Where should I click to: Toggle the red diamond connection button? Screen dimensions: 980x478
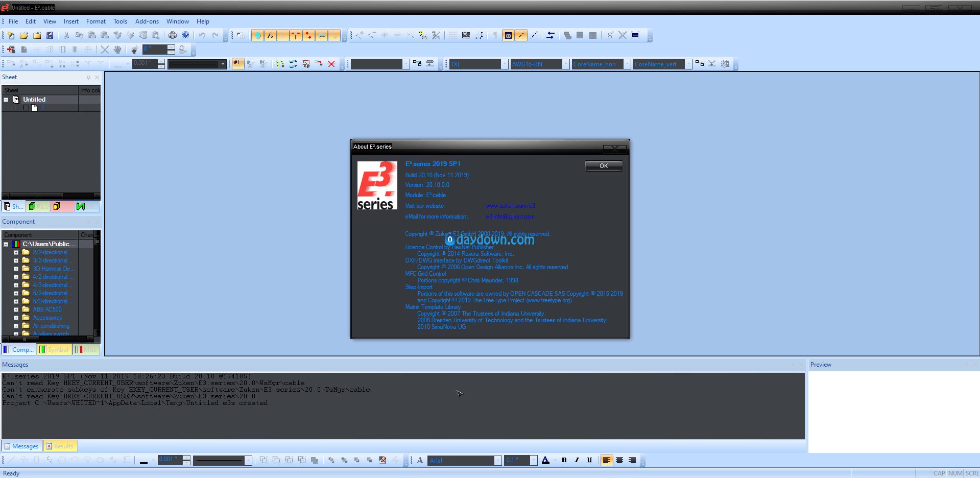(308, 35)
